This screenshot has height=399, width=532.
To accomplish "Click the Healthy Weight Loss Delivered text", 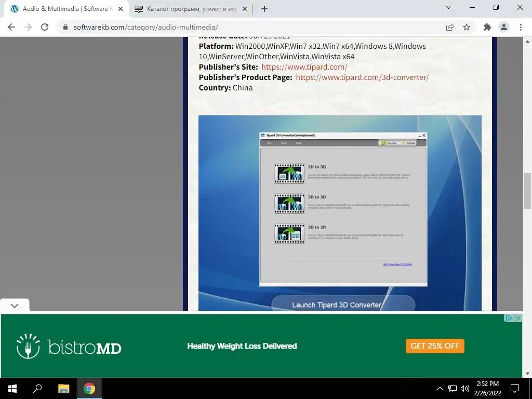I will click(x=242, y=346).
